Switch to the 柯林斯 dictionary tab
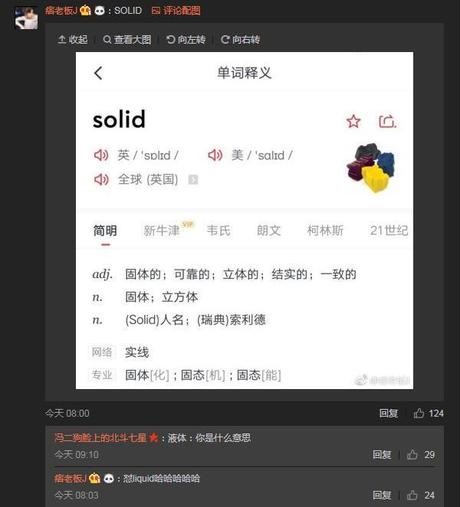The width and height of the screenshot is (460, 507). tap(325, 230)
